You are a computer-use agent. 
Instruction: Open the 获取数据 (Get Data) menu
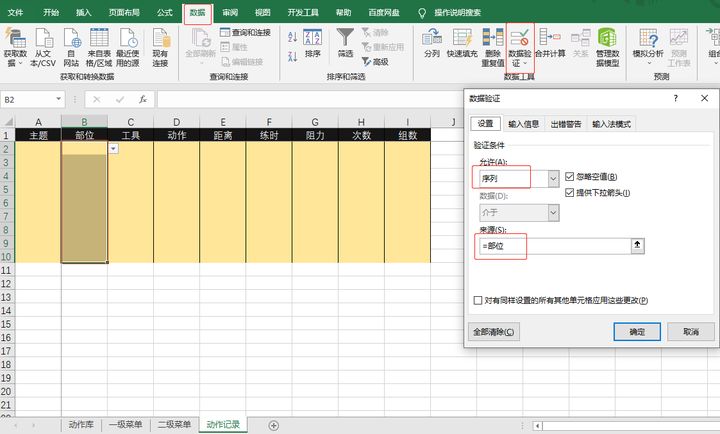[15, 47]
